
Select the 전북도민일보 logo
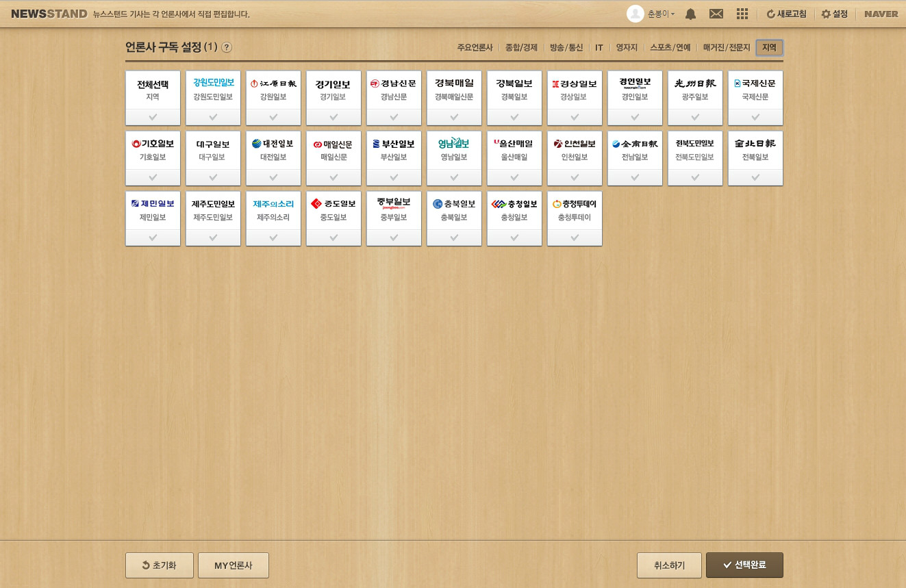click(x=695, y=144)
